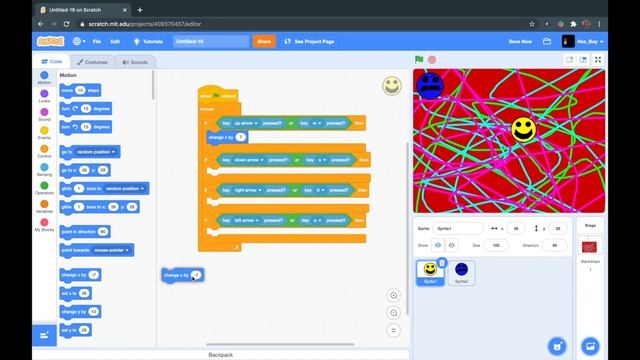Open a new browser tab
This screenshot has width=640, height=360.
[x=140, y=10]
